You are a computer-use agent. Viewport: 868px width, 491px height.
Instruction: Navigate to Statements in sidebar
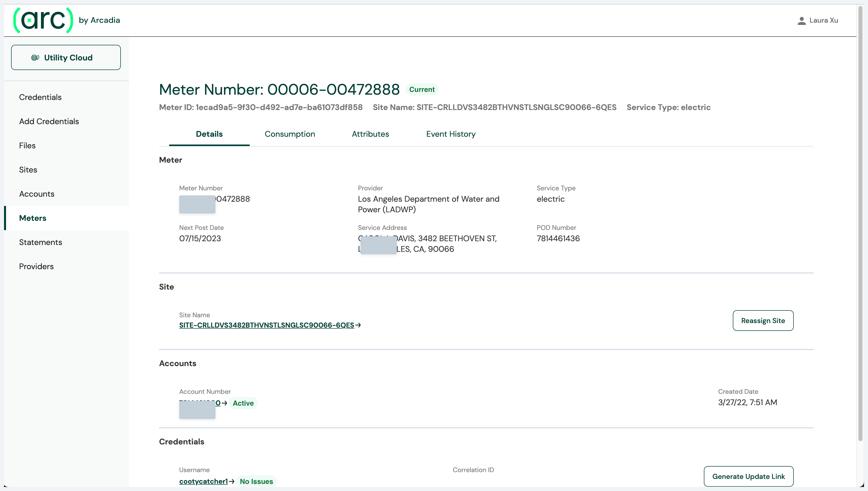41,242
